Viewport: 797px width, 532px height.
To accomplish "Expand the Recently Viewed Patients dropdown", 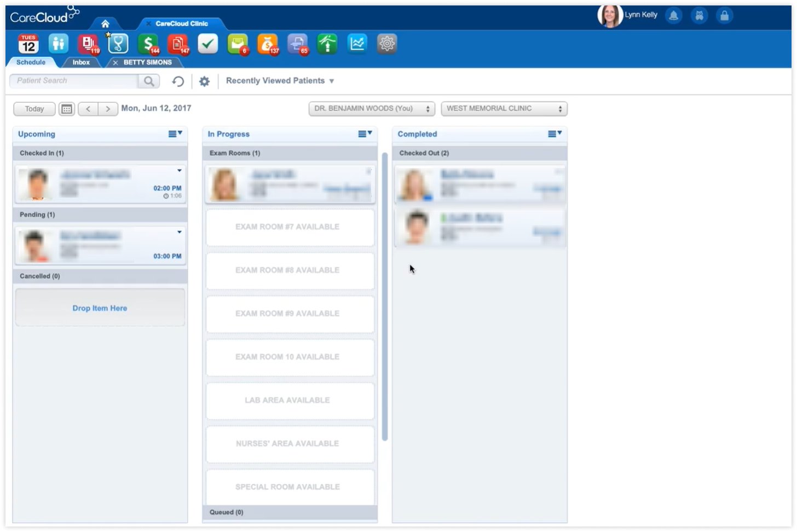I will [279, 80].
